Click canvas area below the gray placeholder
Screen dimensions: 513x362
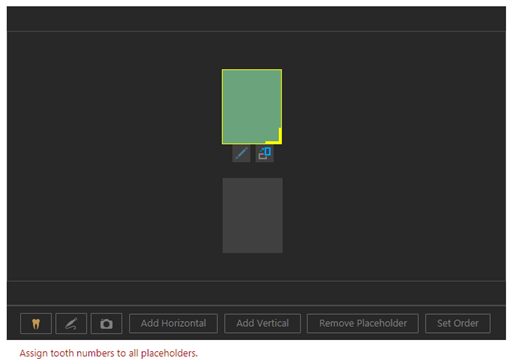click(x=253, y=267)
